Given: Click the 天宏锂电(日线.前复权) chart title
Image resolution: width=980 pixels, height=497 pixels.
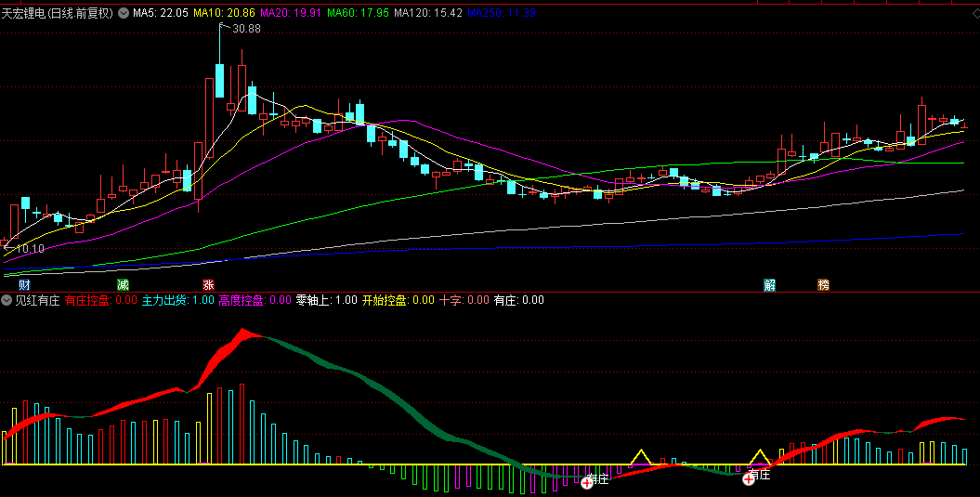Looking at the screenshot, I should point(57,12).
